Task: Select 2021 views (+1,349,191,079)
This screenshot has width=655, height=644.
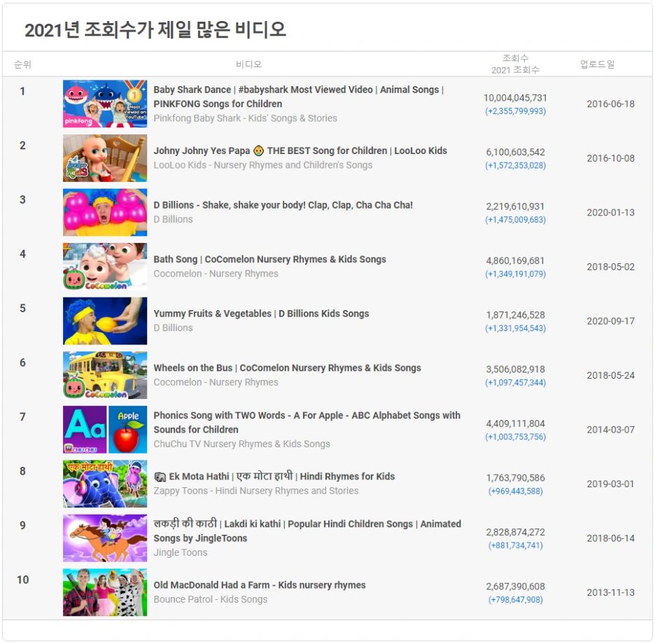Action: point(515,274)
